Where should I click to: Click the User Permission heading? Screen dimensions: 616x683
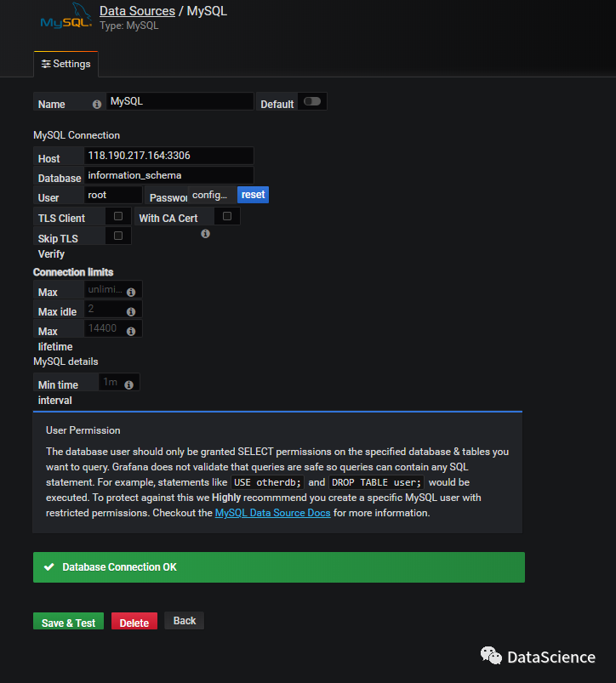pyautogui.click(x=83, y=430)
